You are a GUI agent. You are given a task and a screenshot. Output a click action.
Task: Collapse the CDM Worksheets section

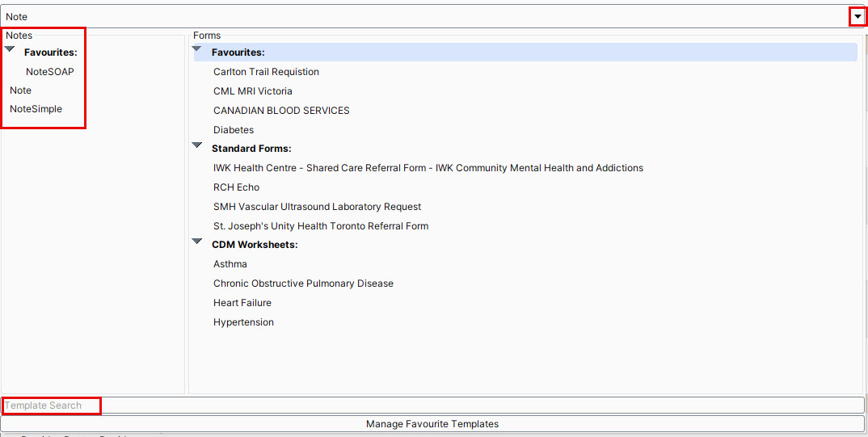(x=197, y=242)
